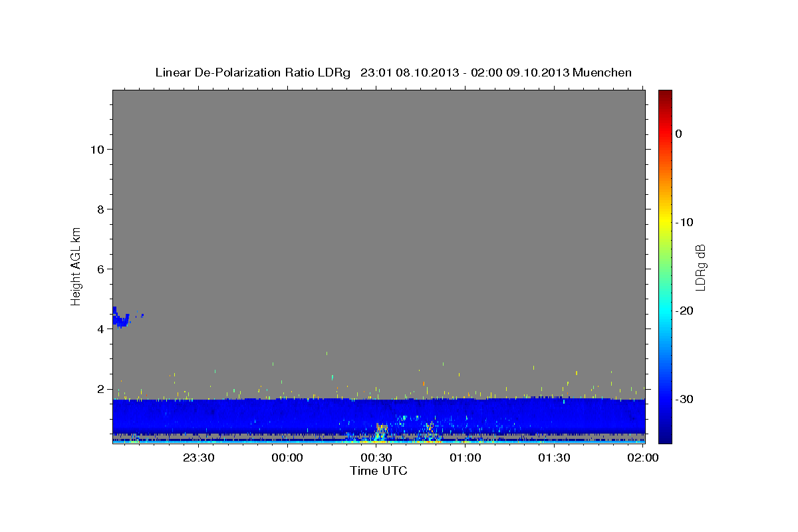Screen dimensions: 798x532
Task: Click the plot title 'Linear De-Polarization Ratio LDRg'
Action: (x=253, y=72)
